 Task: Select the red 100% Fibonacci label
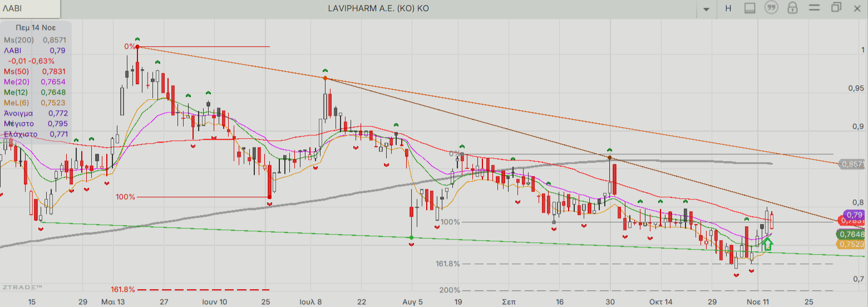pos(125,197)
